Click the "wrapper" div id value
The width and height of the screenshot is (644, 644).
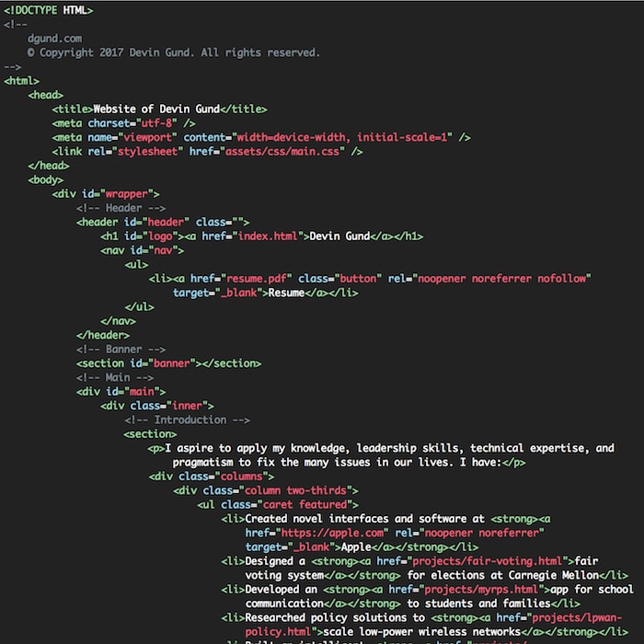coord(131,193)
